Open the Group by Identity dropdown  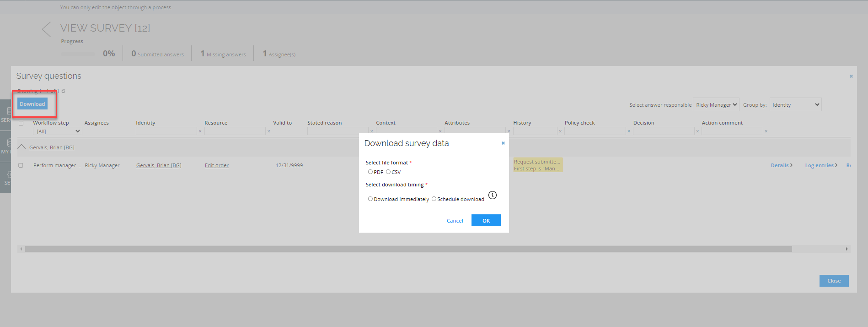(x=796, y=105)
